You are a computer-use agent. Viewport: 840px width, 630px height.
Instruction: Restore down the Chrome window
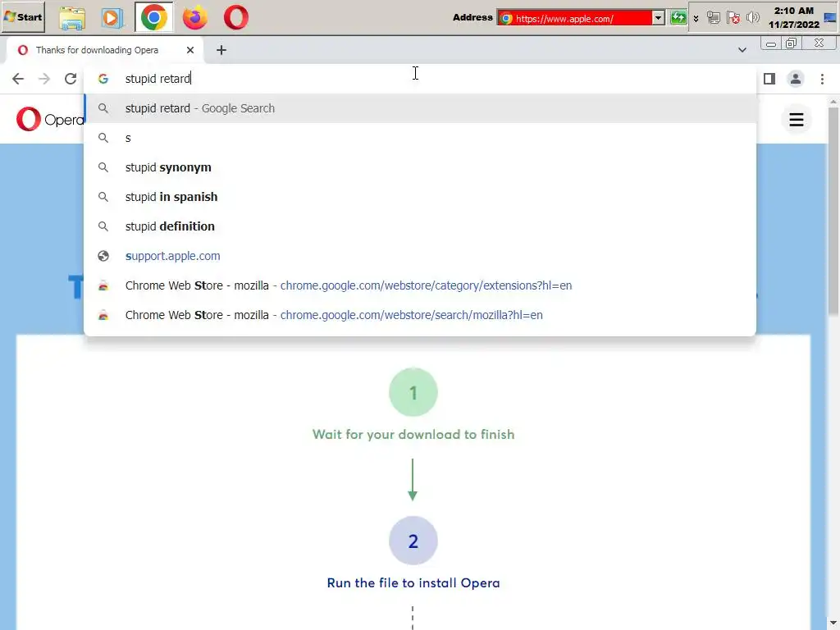point(792,43)
